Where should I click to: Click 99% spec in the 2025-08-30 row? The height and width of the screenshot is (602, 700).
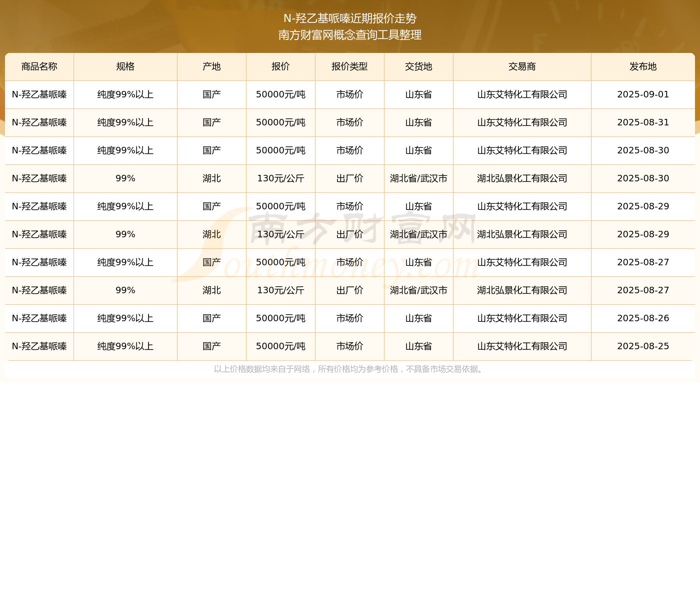(x=125, y=178)
